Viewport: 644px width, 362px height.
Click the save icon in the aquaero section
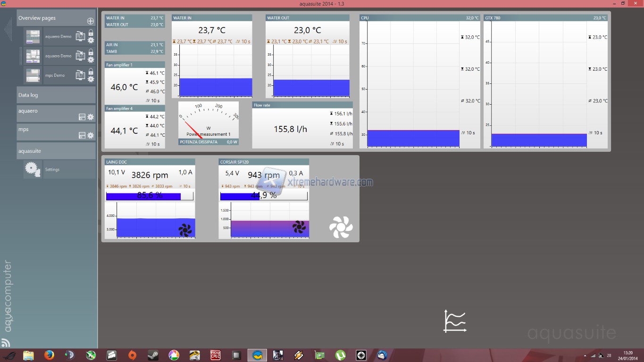(81, 117)
